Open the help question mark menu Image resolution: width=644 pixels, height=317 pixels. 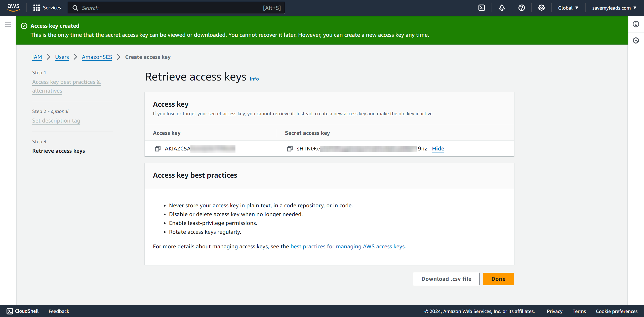point(521,8)
